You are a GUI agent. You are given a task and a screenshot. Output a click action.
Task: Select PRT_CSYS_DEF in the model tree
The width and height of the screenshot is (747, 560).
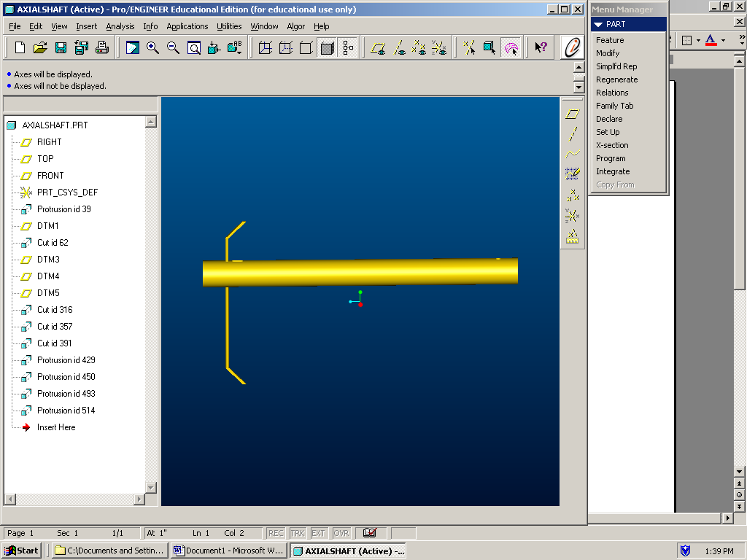(x=67, y=192)
